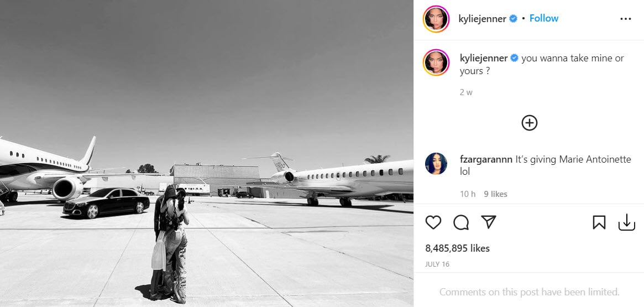Image resolution: width=644 pixels, height=307 pixels.
Task: Click kyliejenner avatar in the post header
Action: click(x=436, y=19)
